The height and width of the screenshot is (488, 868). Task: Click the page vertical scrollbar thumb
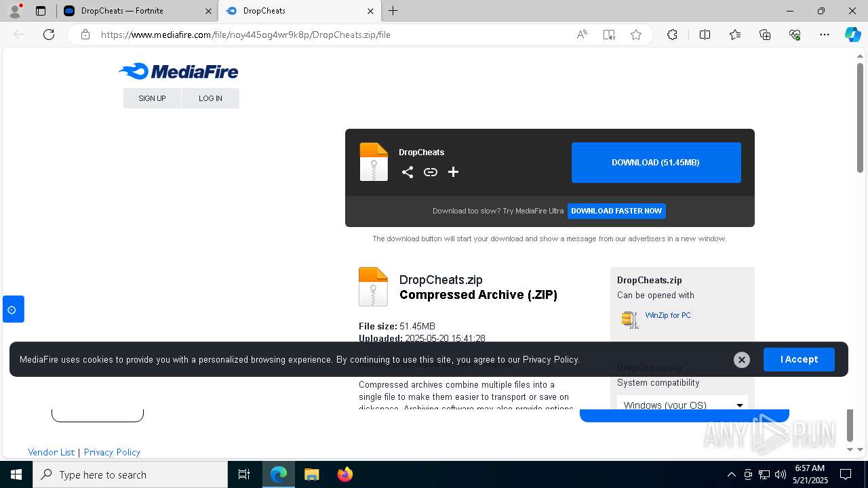point(860,118)
